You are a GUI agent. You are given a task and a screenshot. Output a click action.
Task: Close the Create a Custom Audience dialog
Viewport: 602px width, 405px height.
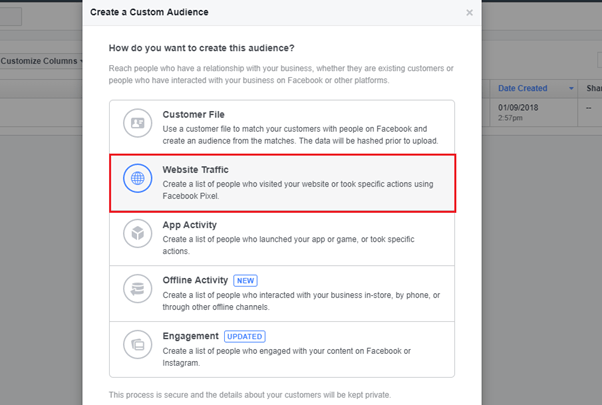click(x=469, y=13)
